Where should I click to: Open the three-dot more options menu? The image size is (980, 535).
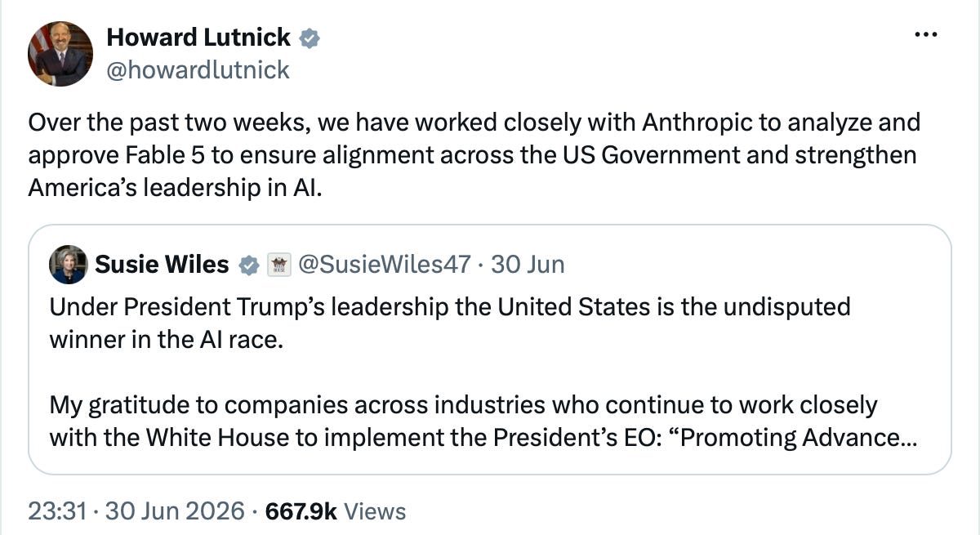[x=924, y=35]
